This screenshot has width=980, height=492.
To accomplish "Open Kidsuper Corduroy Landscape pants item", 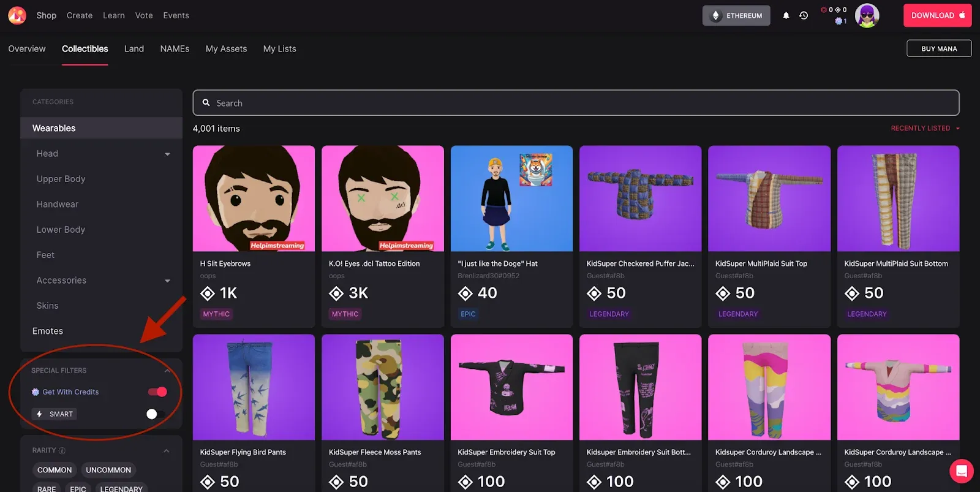I will point(769,413).
